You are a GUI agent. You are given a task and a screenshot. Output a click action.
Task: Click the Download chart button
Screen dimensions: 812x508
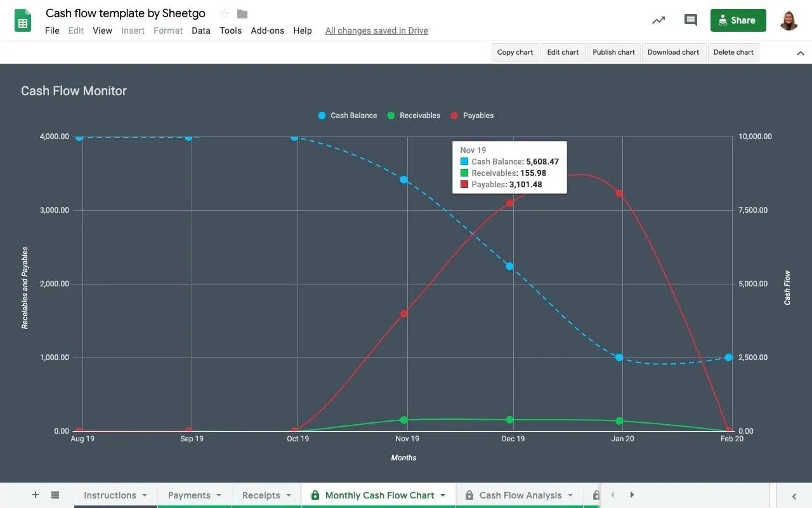[x=674, y=52]
